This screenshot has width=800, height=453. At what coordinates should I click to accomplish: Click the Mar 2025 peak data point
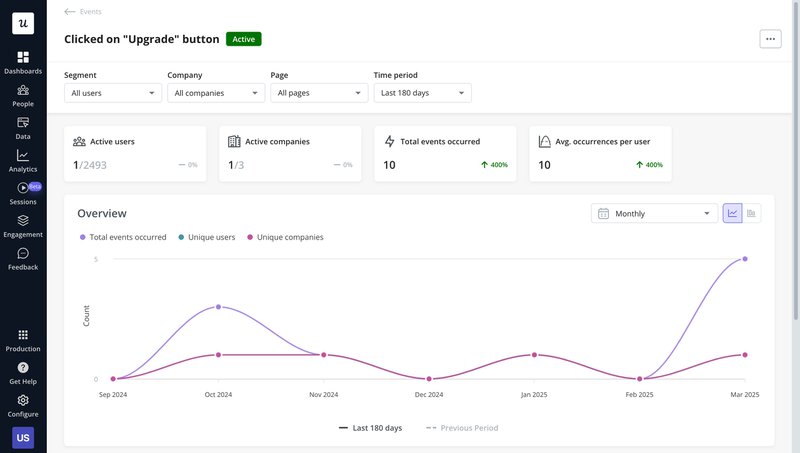(x=745, y=259)
